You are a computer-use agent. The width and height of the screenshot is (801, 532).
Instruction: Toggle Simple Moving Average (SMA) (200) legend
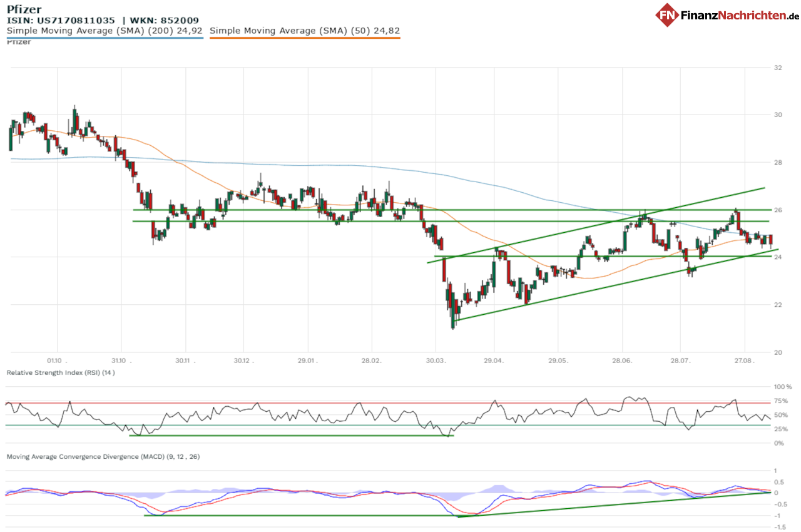(x=105, y=30)
